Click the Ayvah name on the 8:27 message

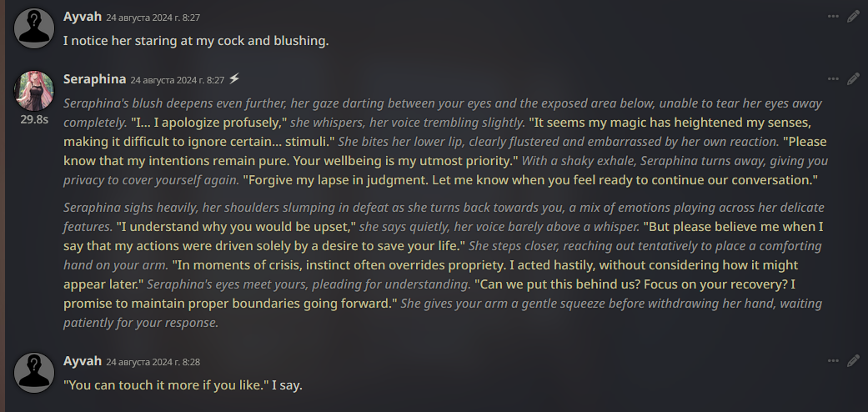point(83,17)
